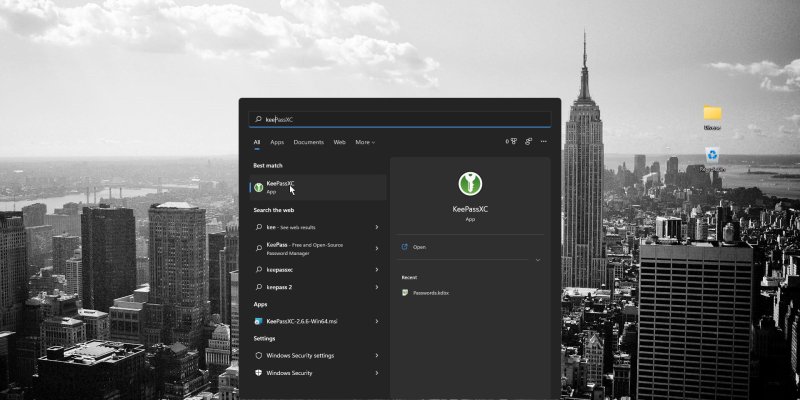Click the magnifier icon in the search box
800x400 pixels.
click(258, 119)
